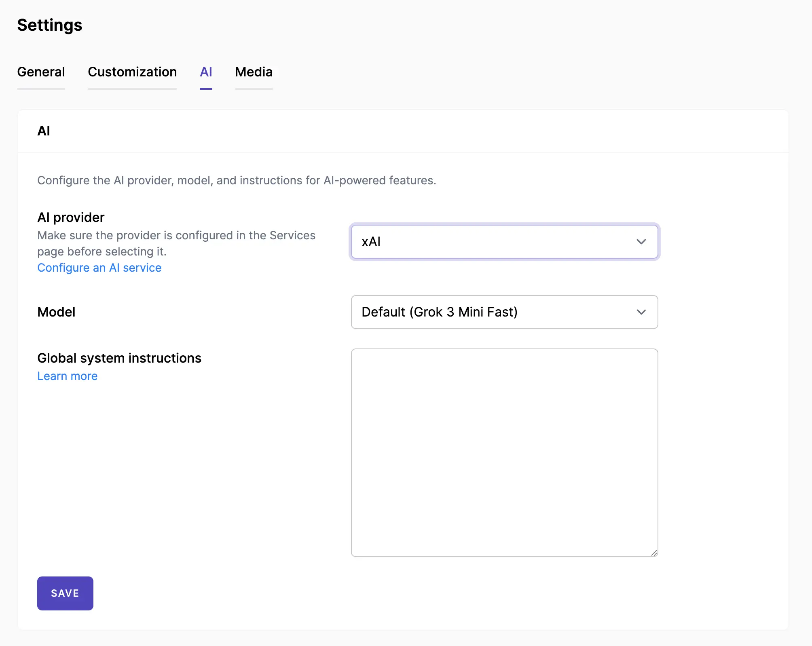Click the Settings page title

tap(49, 25)
